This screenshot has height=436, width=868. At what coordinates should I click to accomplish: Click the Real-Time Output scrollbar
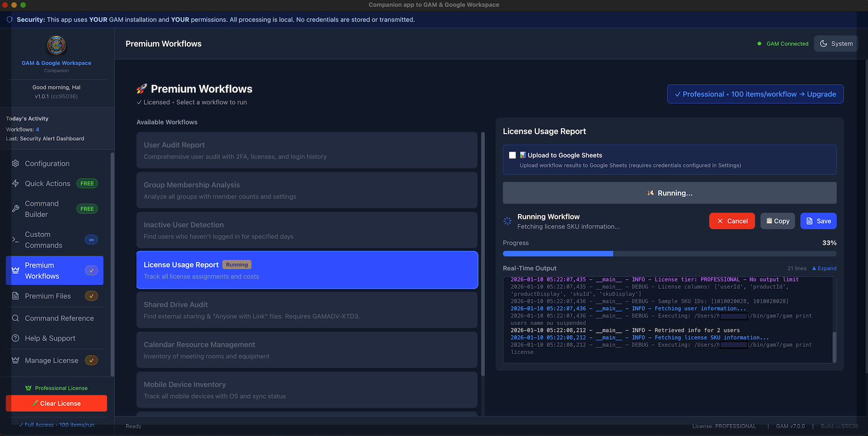[x=834, y=346]
